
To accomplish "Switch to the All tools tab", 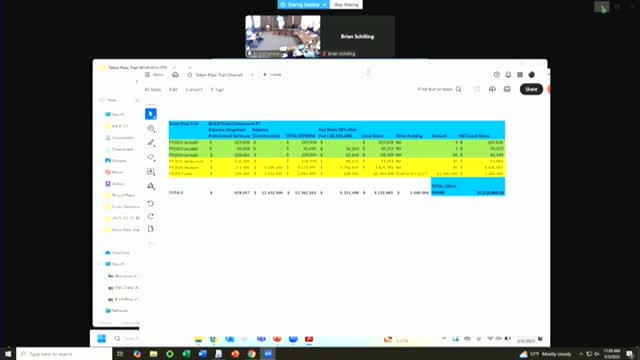I will [152, 89].
